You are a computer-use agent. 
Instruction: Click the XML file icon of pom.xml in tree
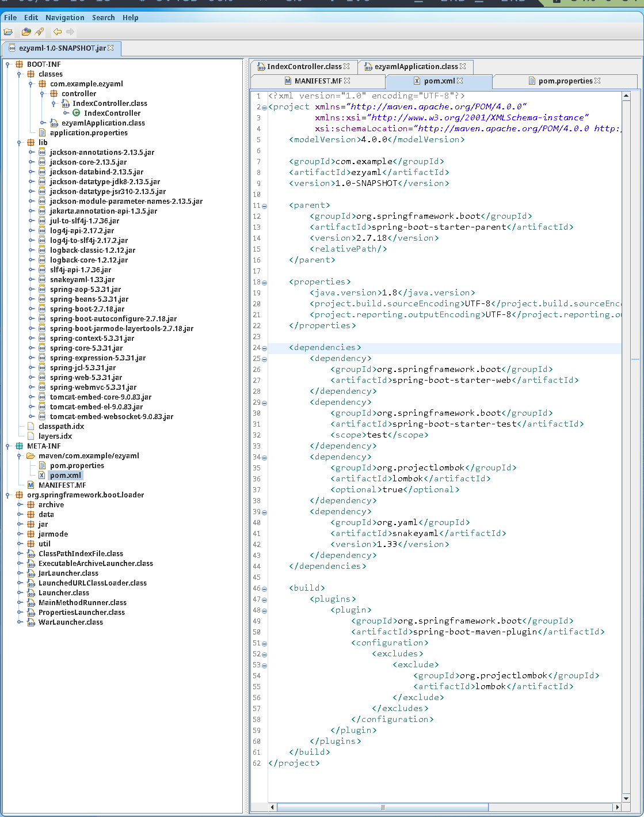[42, 476]
